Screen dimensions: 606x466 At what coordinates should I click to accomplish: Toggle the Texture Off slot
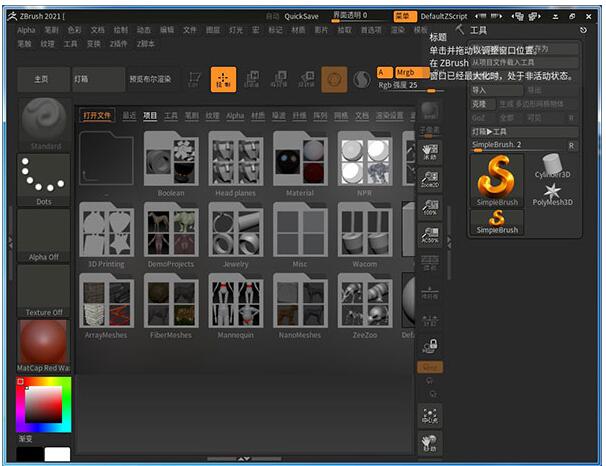(x=44, y=291)
